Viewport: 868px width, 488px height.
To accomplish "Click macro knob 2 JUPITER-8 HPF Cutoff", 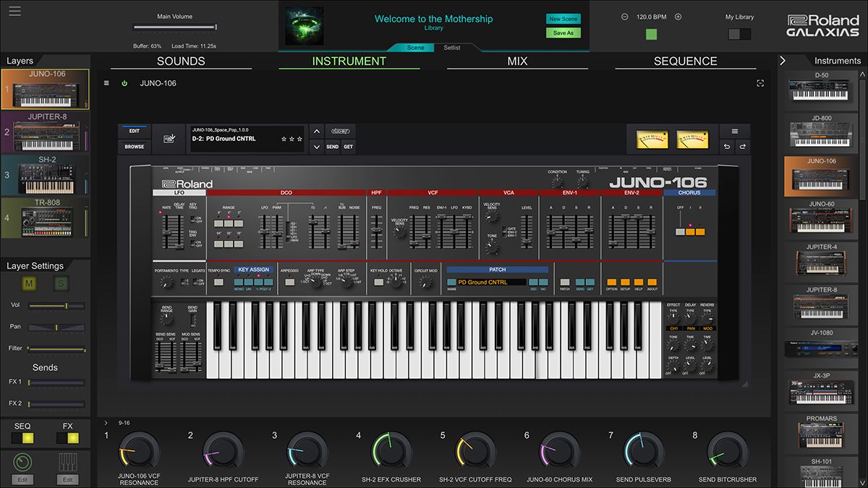I will [223, 450].
